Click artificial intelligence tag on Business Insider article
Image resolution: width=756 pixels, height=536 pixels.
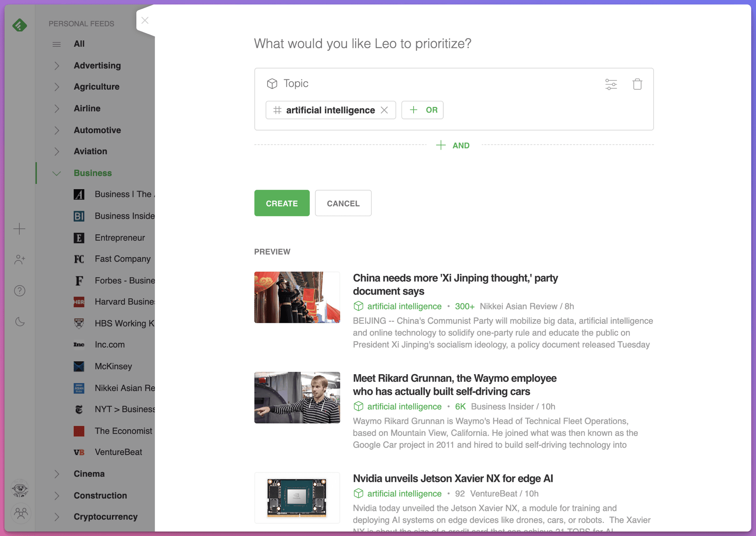coord(404,406)
